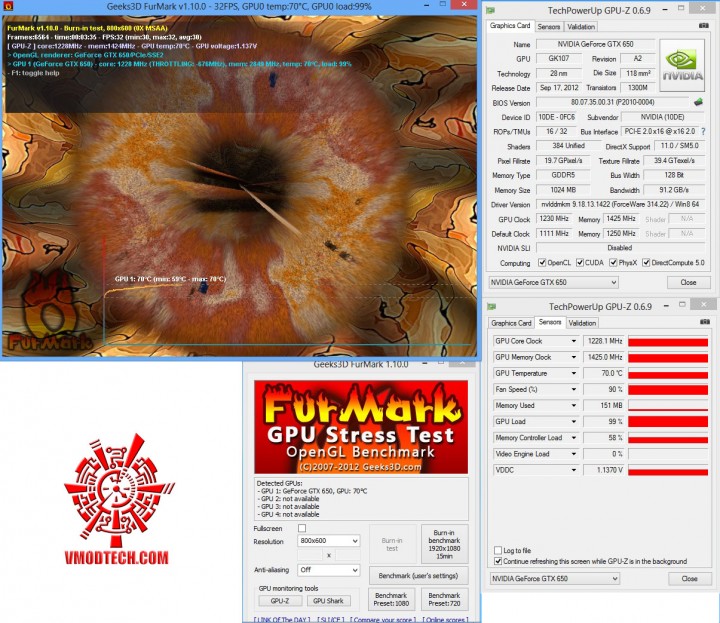The width and height of the screenshot is (720, 623).
Task: Select Sensors tab in lower GPU-Z window
Action: coord(550,322)
